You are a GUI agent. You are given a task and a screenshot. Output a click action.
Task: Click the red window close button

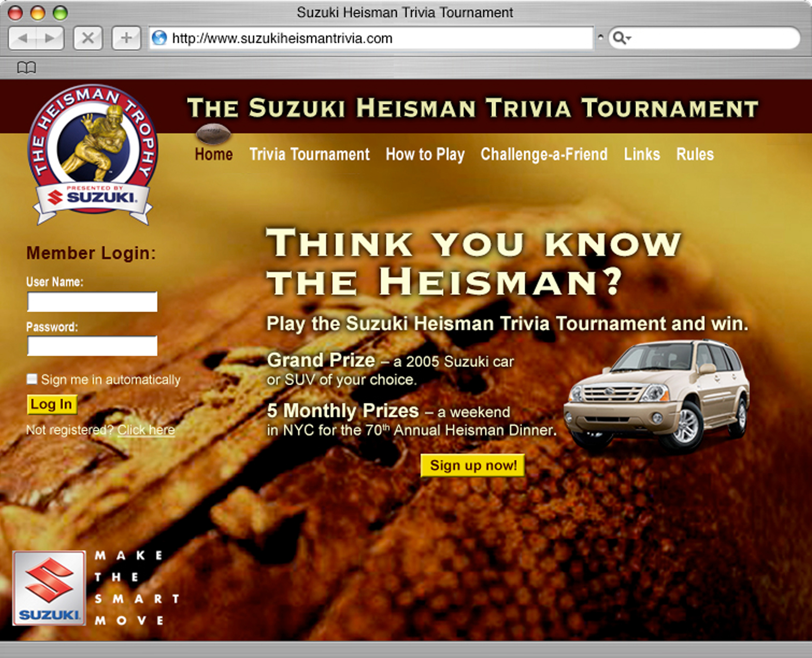tap(15, 13)
